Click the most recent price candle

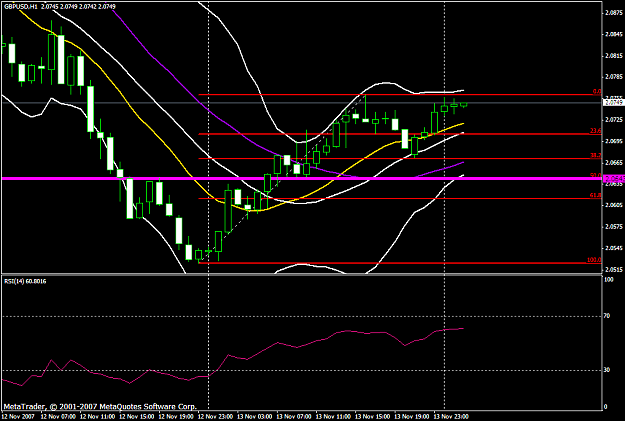464,104
